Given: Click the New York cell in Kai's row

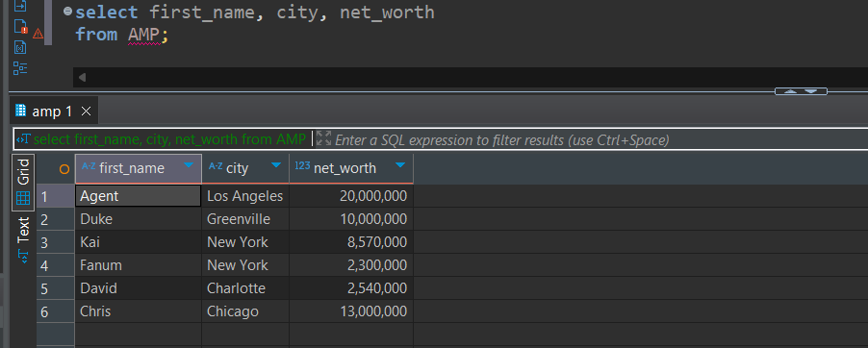Looking at the screenshot, I should (x=245, y=242).
